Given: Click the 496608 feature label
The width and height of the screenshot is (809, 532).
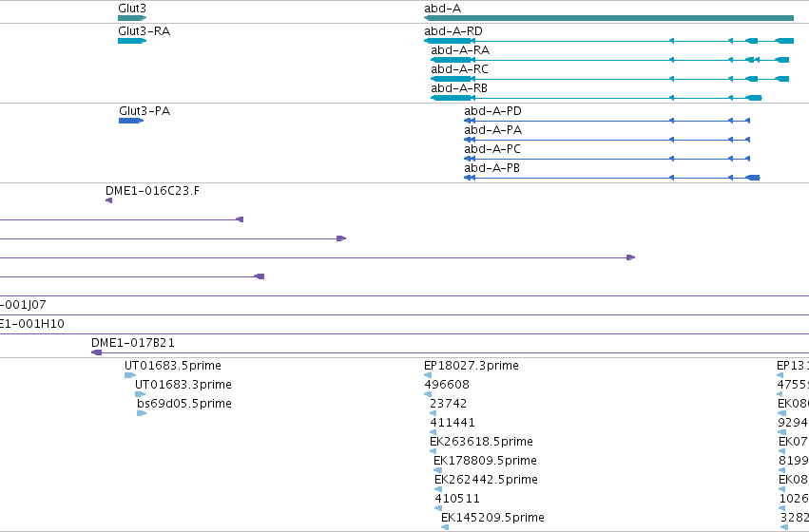Looking at the screenshot, I should [x=447, y=385].
